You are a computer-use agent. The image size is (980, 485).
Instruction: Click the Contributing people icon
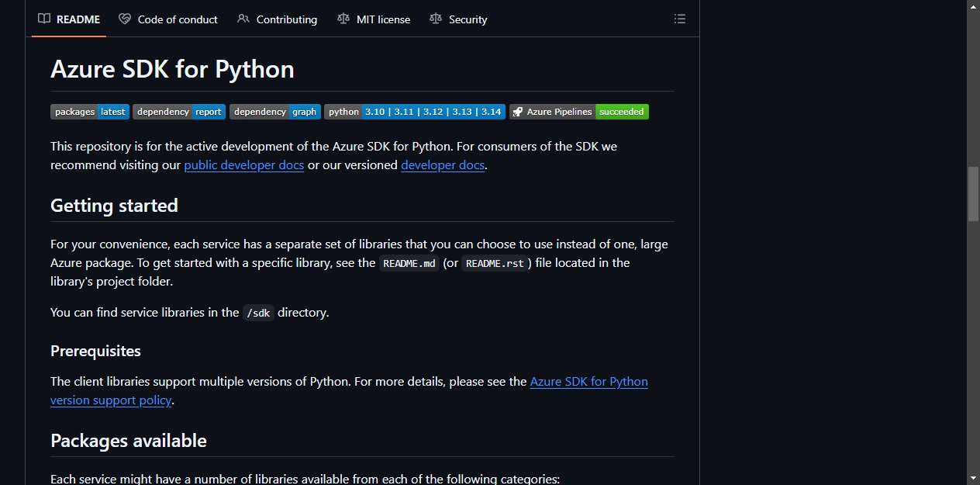click(x=243, y=19)
